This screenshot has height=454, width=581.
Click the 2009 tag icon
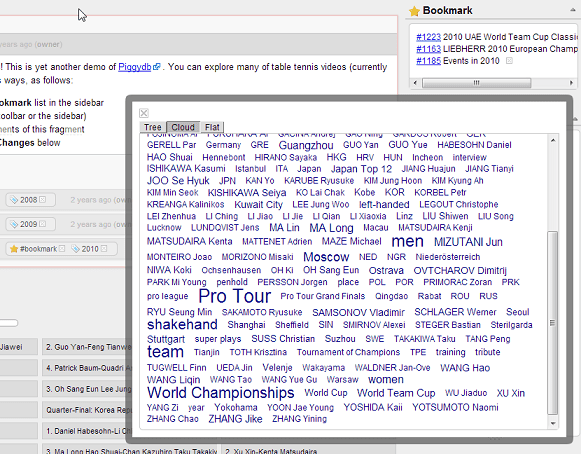pyautogui.click(x=14, y=224)
